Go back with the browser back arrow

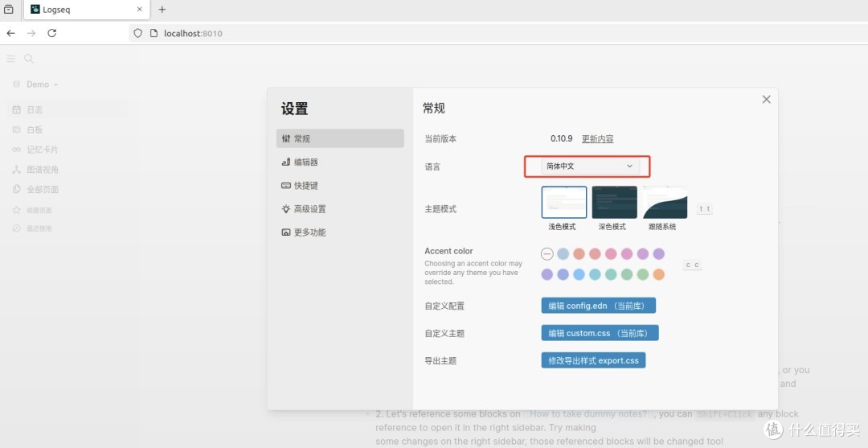[10, 33]
